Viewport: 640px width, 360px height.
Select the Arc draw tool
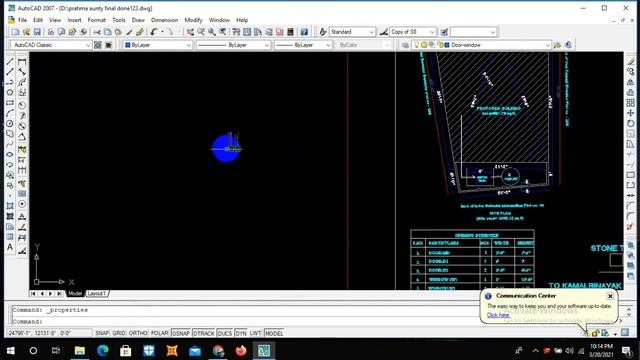coord(10,113)
